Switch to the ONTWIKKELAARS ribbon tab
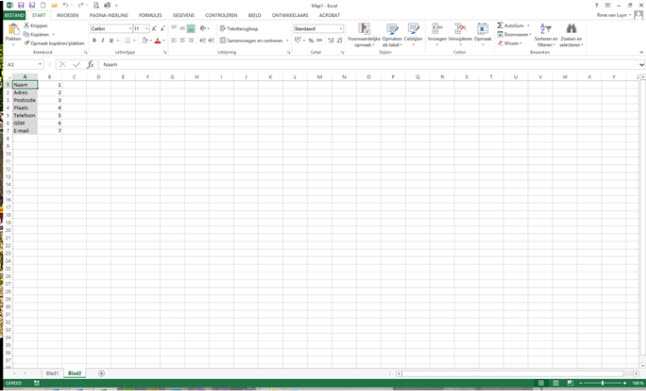 pyautogui.click(x=290, y=15)
